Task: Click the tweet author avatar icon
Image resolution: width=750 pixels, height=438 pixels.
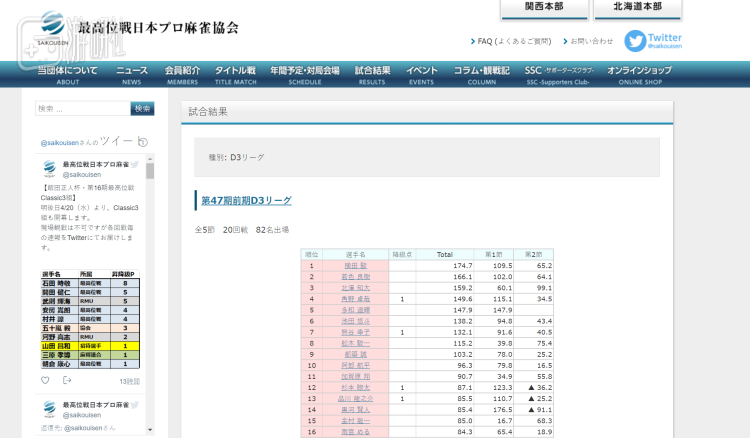Action: (49, 169)
